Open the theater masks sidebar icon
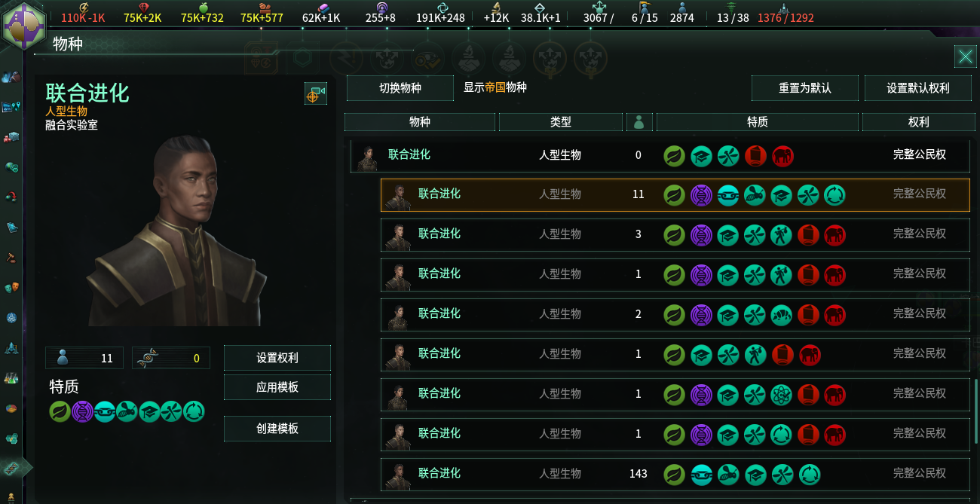Screen dimensions: 980x504 (x=11, y=287)
